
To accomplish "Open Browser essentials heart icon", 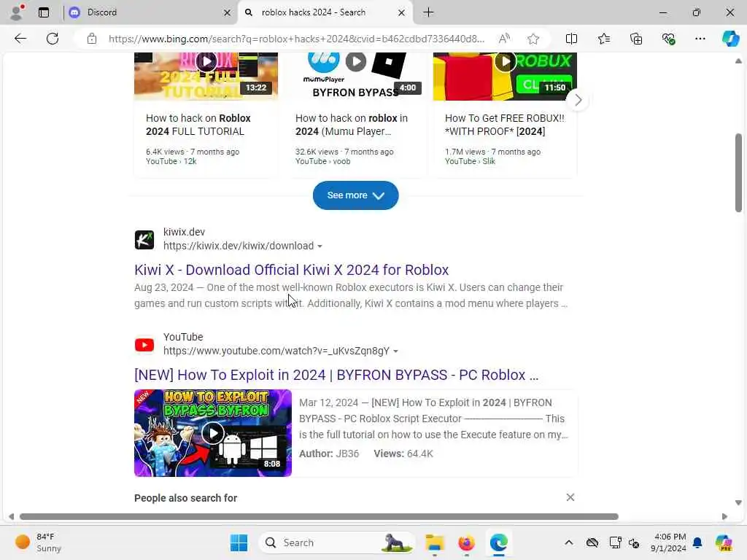I will [668, 39].
